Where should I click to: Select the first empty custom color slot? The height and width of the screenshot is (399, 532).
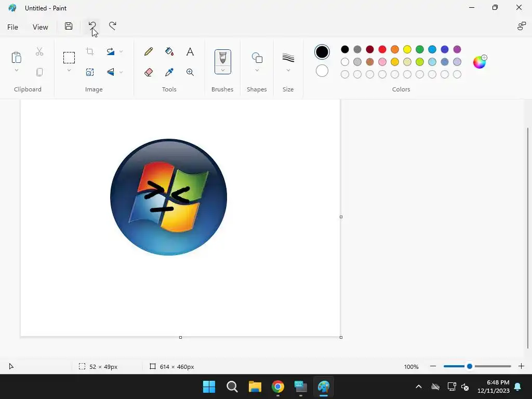tap(345, 74)
